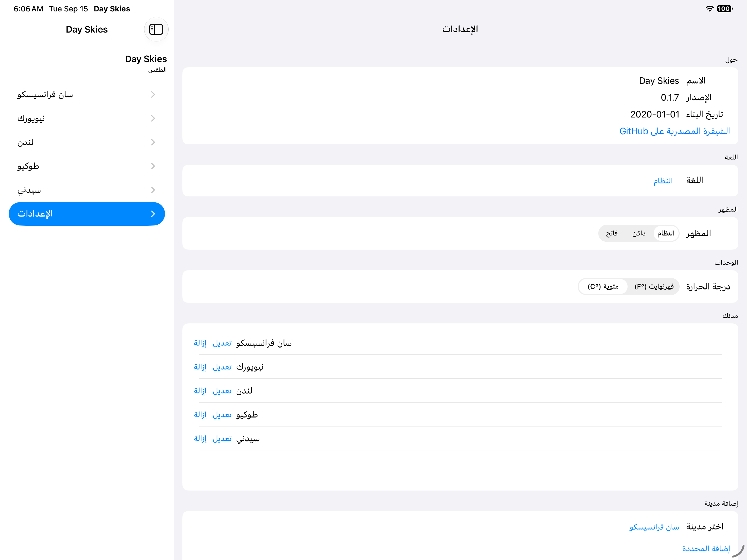Remove نيويورك with إزالة
The width and height of the screenshot is (747, 560).
pos(200,367)
